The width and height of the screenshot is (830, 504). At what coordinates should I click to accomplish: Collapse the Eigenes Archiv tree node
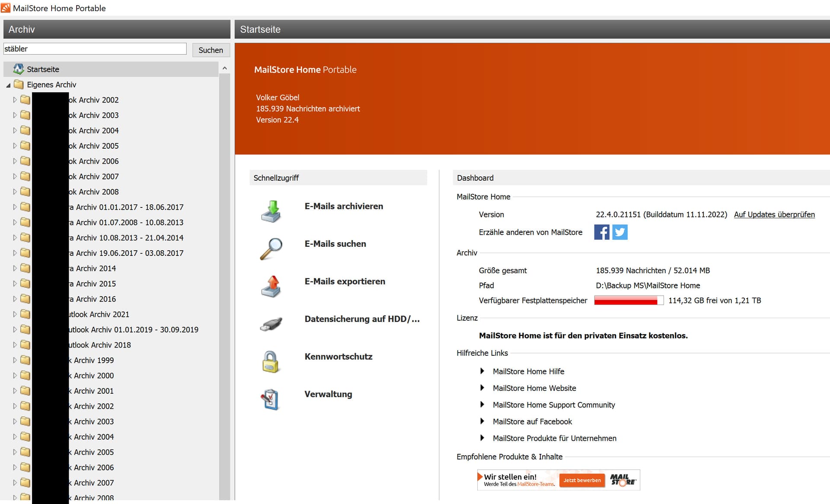[x=8, y=85]
